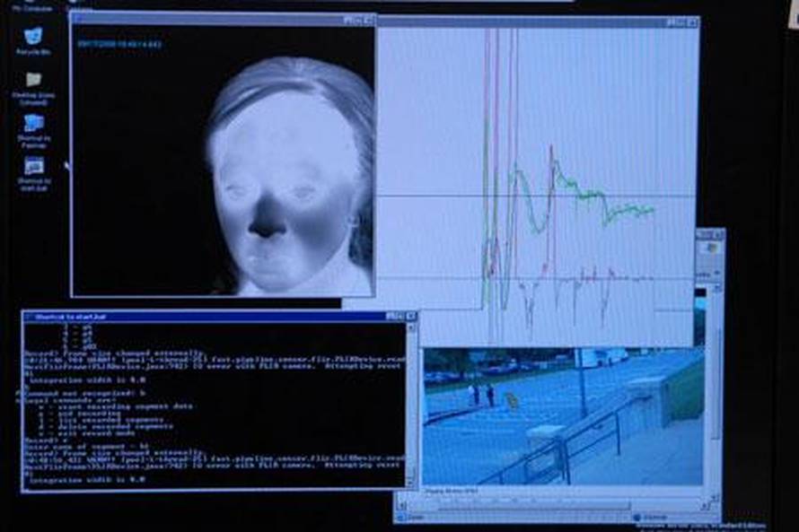Open the My Computer desktop icon

coord(33,4)
